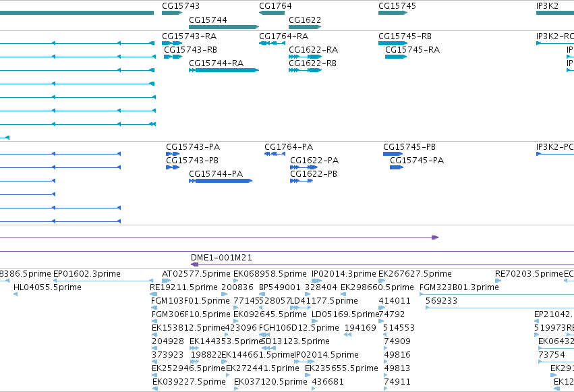This screenshot has height=392, width=574.
Task: Select EST EP01602.3prime
Action: 87,274
